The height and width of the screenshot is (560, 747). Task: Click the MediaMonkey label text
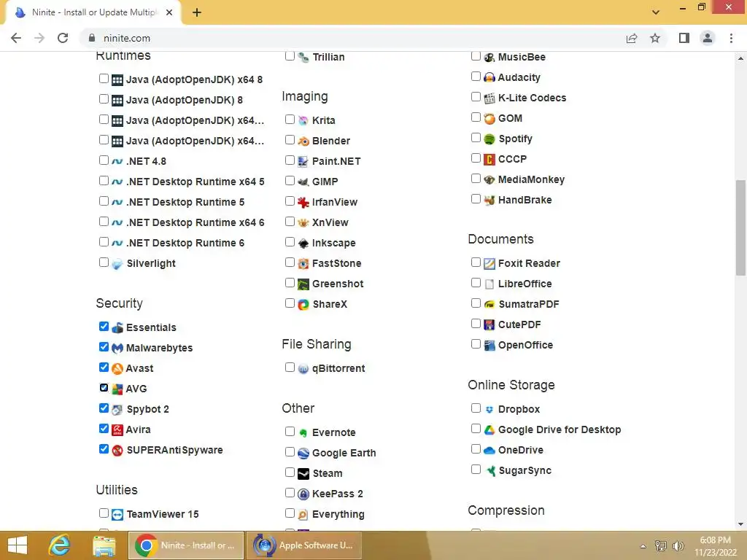531,179
